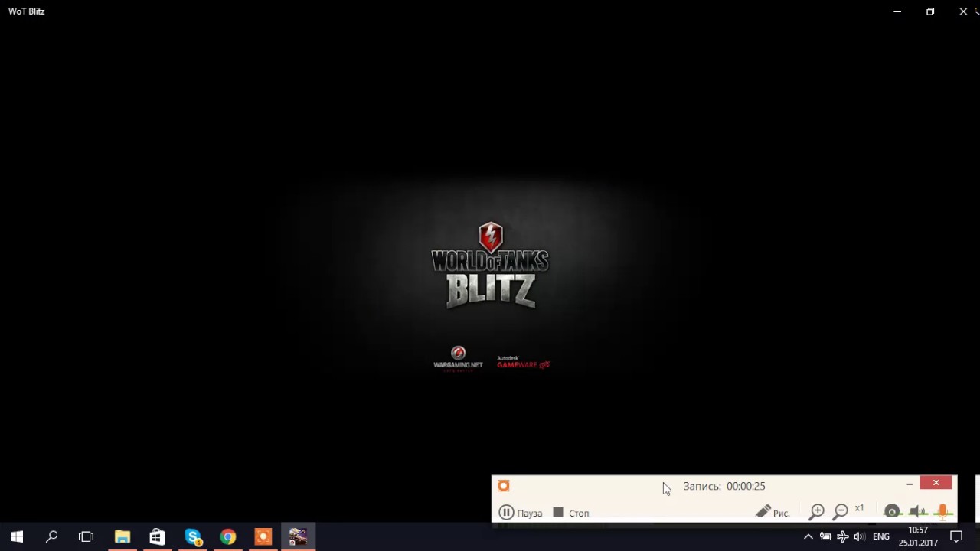Open Microsoft Store from the taskbar

coord(157,537)
